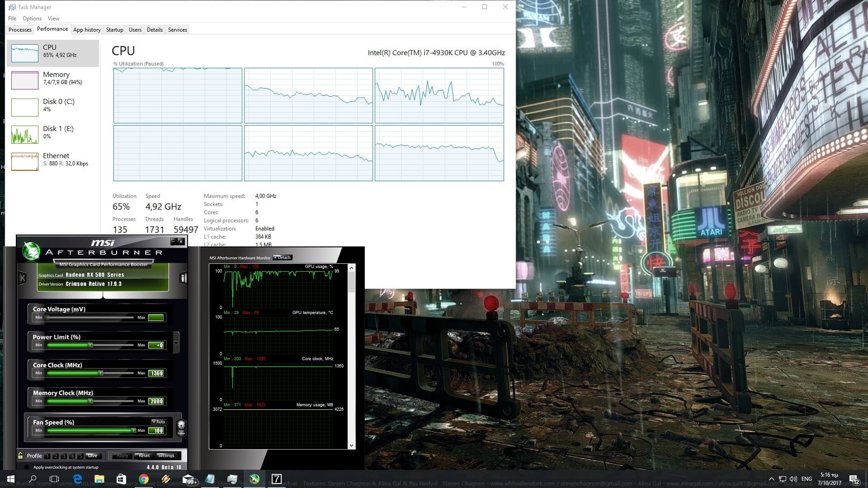Click the fan User Define gear icon

(x=181, y=427)
